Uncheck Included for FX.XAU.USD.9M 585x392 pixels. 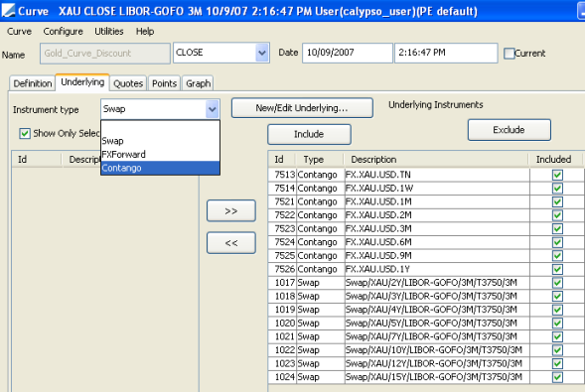point(557,256)
